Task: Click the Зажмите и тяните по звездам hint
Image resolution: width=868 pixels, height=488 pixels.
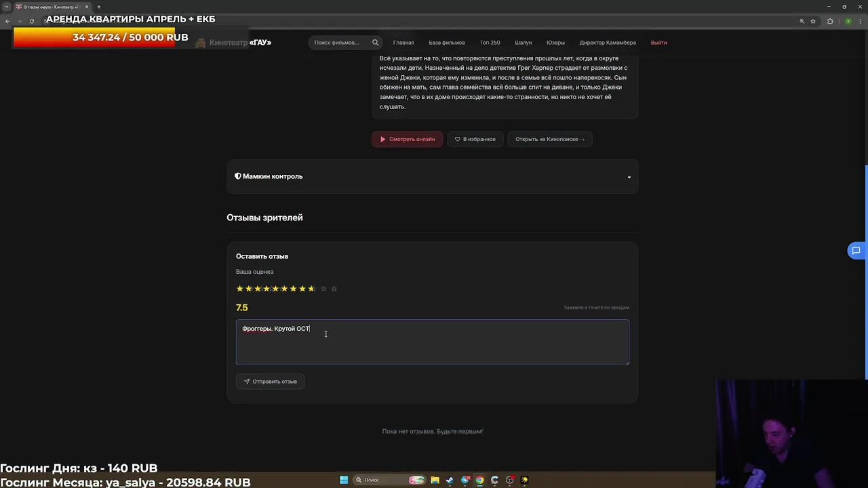Action: pyautogui.click(x=596, y=308)
